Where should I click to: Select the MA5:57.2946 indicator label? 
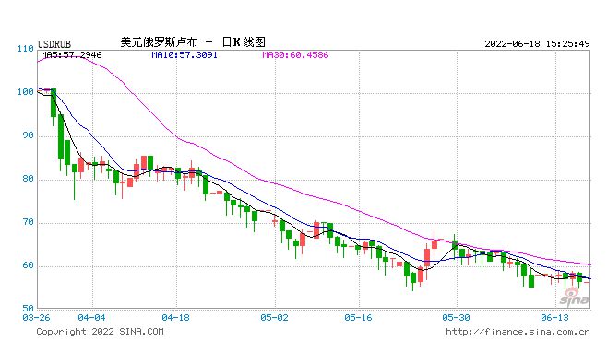(71, 55)
